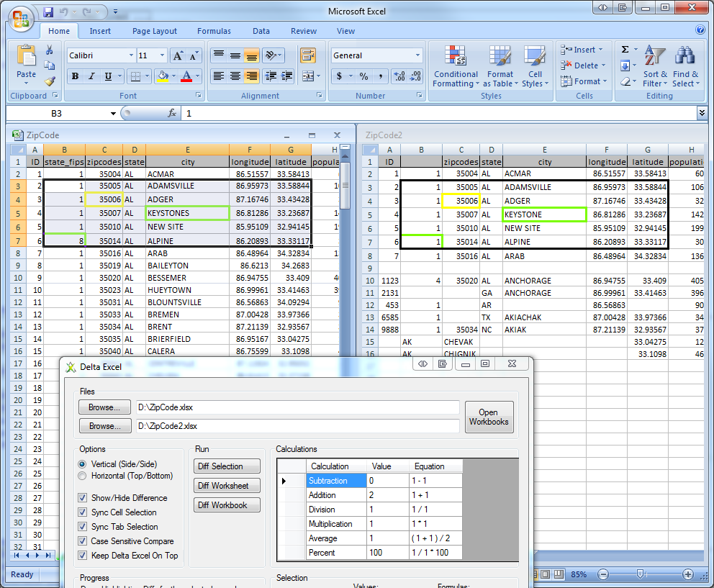
Task: Align text left in cell
Action: [219, 76]
